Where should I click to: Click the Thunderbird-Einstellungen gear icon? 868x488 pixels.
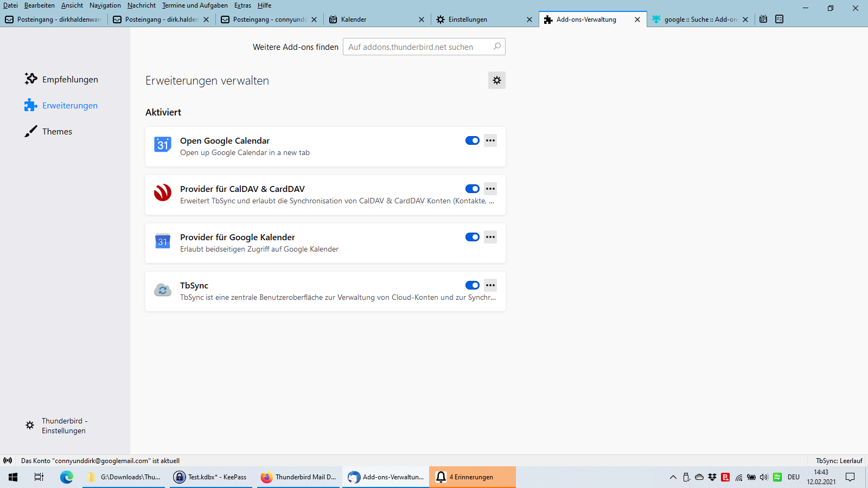(30, 426)
